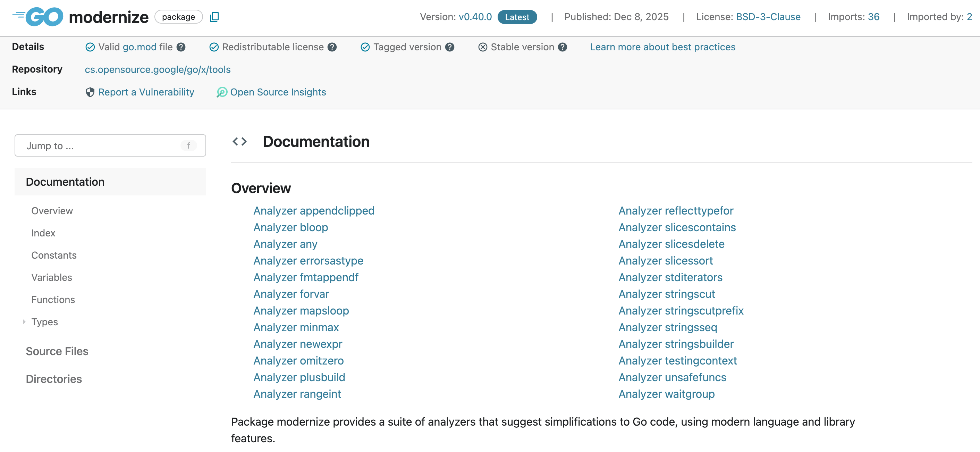Open help for Stable version
Screen dimensions: 980x452
click(x=563, y=47)
